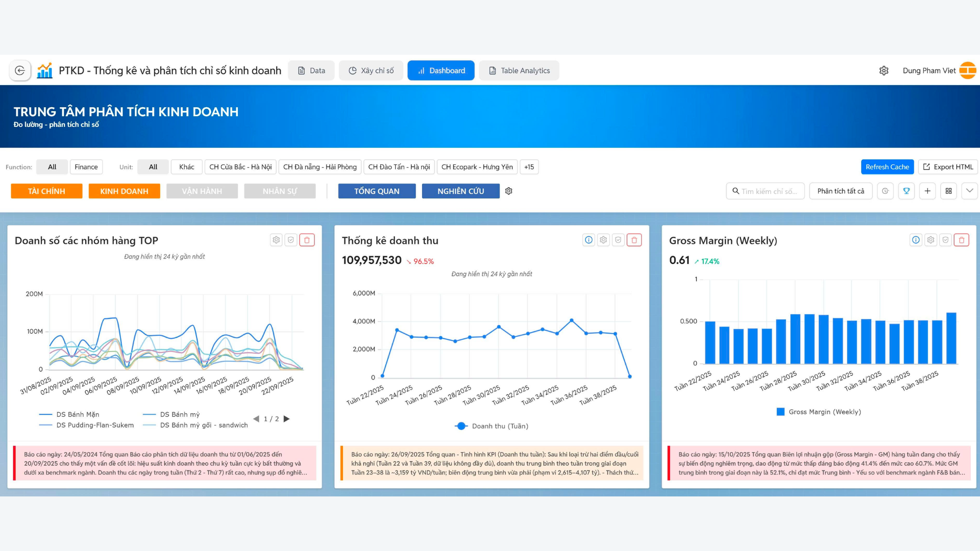The image size is (980, 551).
Task: Open settings gear on Doanh số nhóm hàng TOP
Action: click(x=276, y=240)
